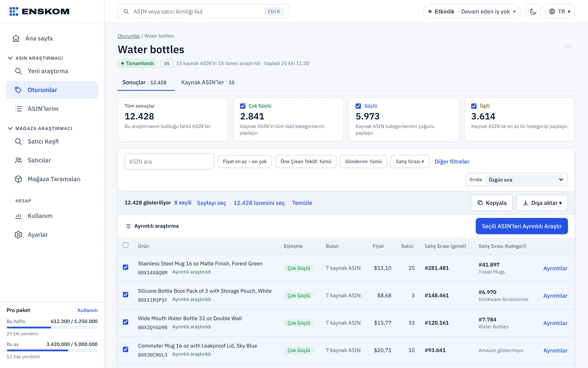Uncheck the Çok Güçlü filter checkbox
588x368 pixels.
coord(243,106)
